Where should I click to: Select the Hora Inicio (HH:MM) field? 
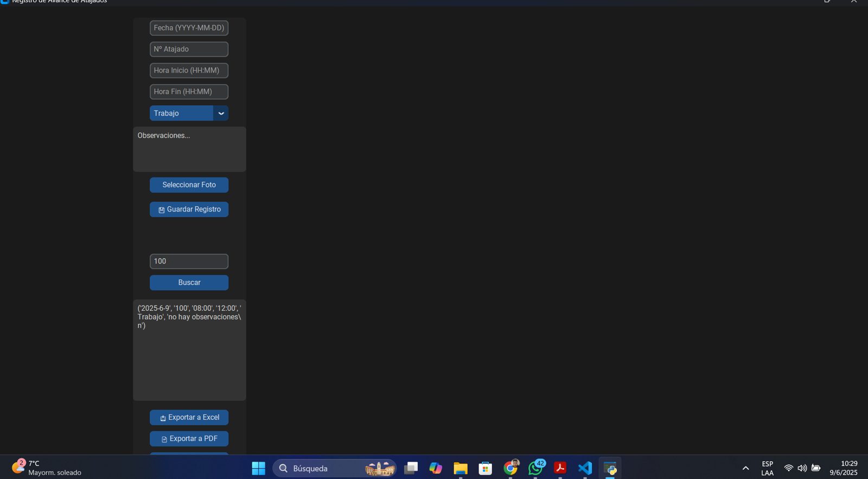click(x=189, y=71)
